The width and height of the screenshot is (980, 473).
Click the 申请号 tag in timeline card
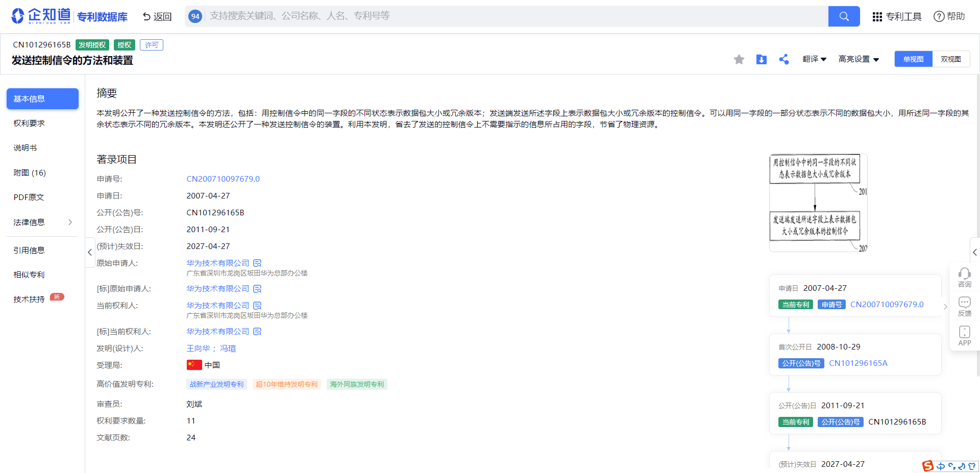coord(831,305)
